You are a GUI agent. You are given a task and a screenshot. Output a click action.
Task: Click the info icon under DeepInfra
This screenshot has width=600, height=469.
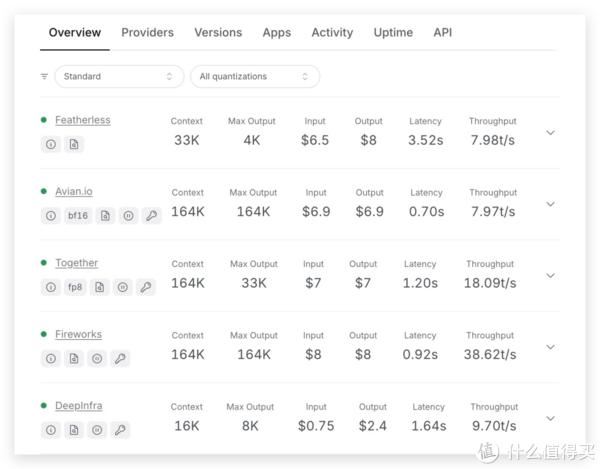[51, 430]
